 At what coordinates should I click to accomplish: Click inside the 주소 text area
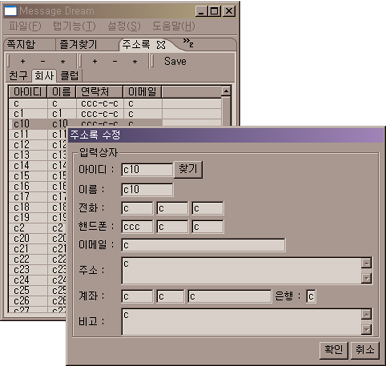tap(241, 270)
